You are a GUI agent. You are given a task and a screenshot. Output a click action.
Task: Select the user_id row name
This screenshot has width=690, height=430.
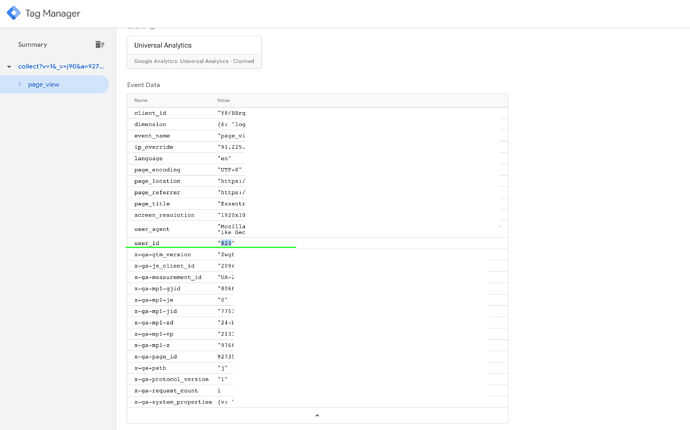[147, 243]
